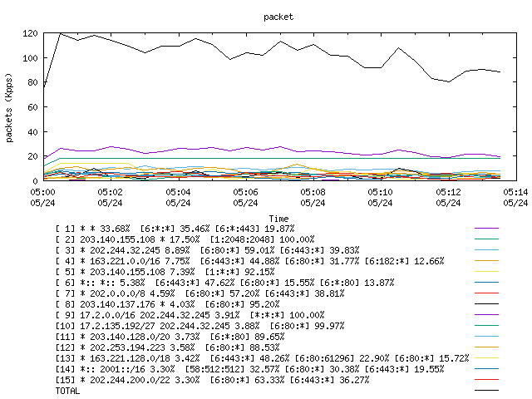The width and height of the screenshot is (532, 399).
Task: Click [1:2048:2048] 100.00% in entry 2
Action: coord(262,239)
